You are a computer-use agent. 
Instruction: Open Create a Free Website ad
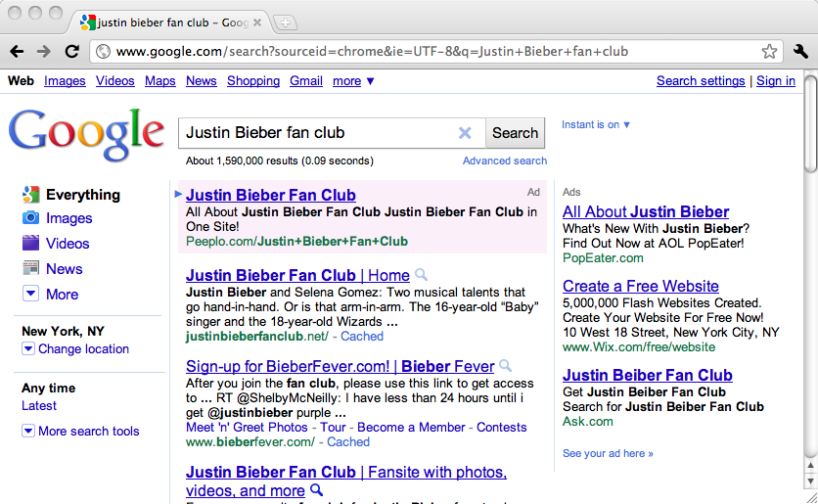(x=641, y=286)
